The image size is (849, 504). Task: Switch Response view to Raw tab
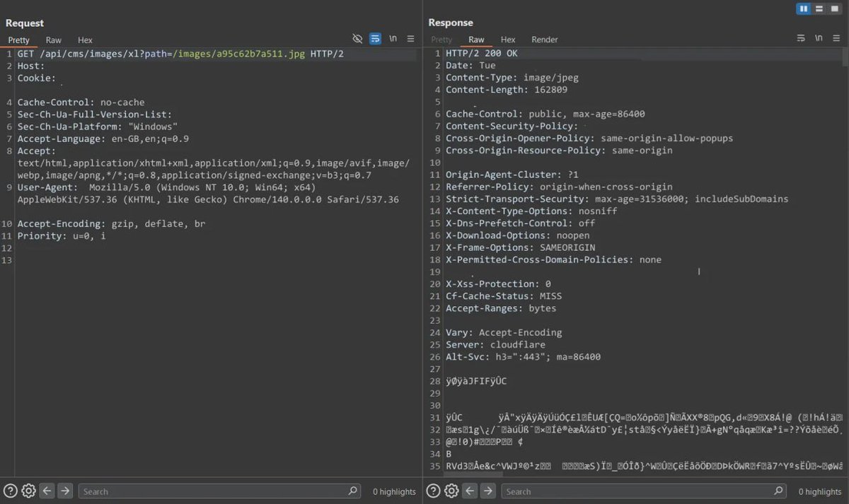pos(477,40)
